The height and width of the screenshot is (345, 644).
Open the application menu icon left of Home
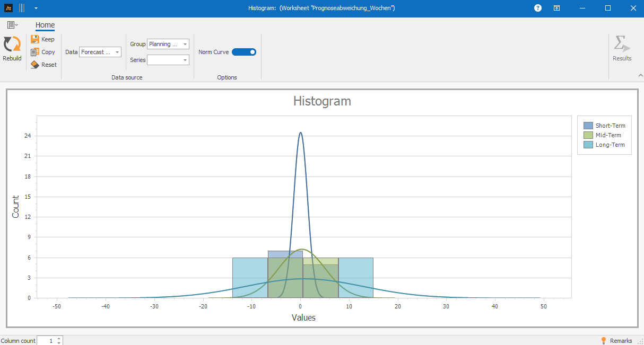click(x=12, y=25)
